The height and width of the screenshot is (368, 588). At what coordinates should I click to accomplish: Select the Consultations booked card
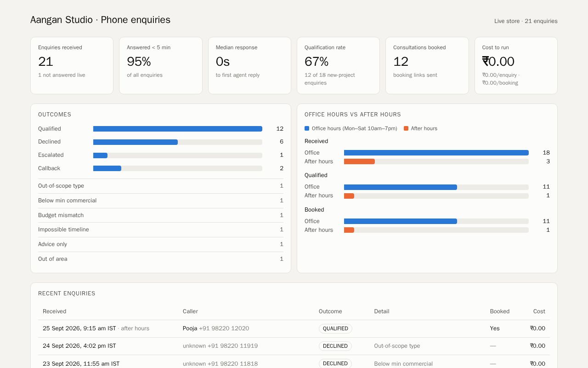point(427,65)
